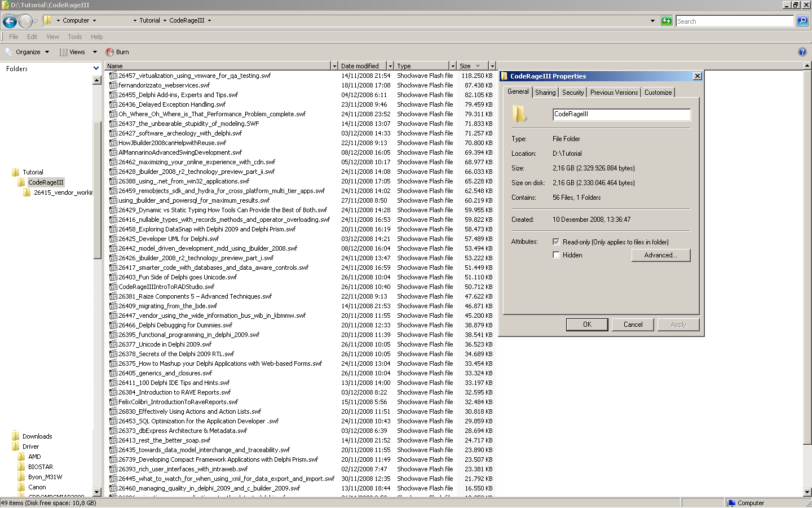
Task: Expand the CodeRageIII breadcrumb dropdown arrow
Action: 209,20
